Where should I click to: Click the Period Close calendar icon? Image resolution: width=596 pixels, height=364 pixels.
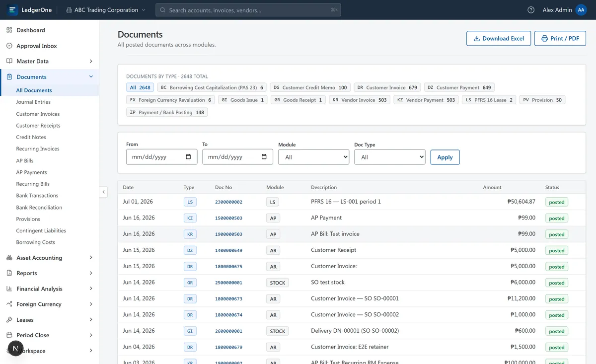9,335
